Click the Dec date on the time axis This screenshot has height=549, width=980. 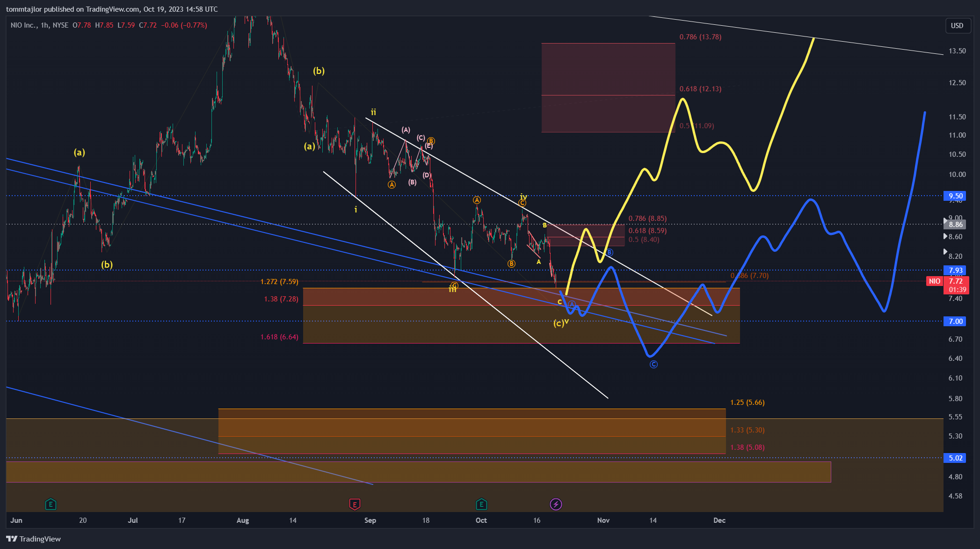(719, 520)
